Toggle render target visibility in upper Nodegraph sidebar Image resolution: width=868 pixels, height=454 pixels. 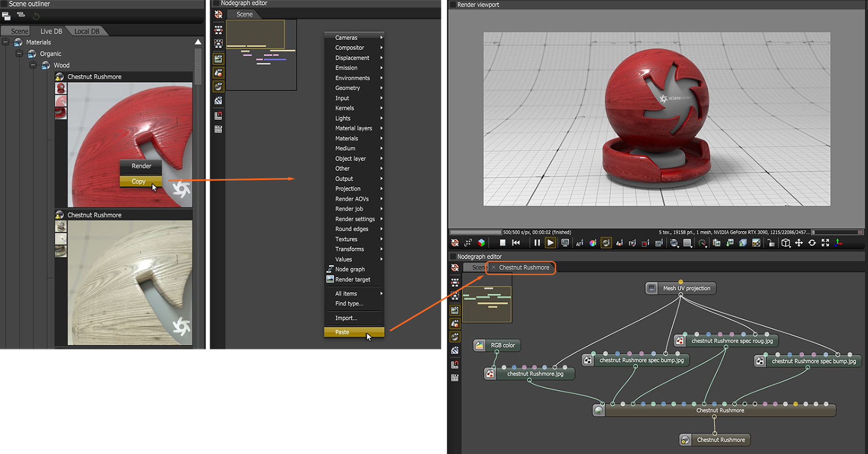[218, 59]
